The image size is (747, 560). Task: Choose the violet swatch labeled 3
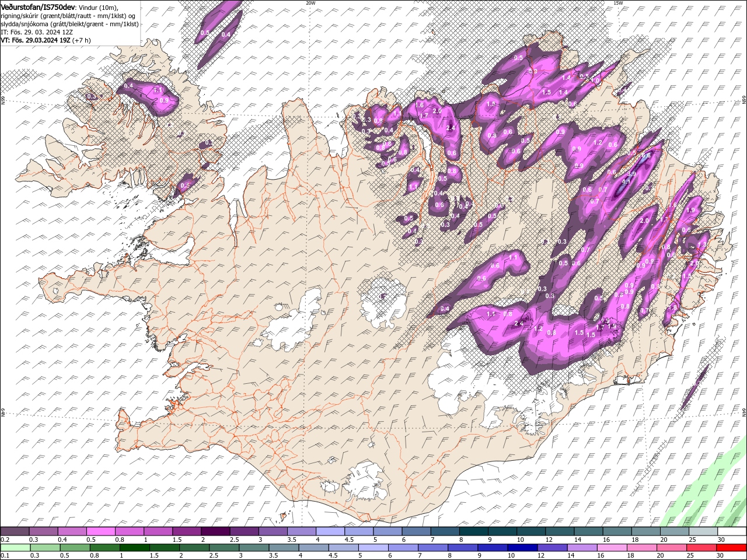[x=273, y=531]
